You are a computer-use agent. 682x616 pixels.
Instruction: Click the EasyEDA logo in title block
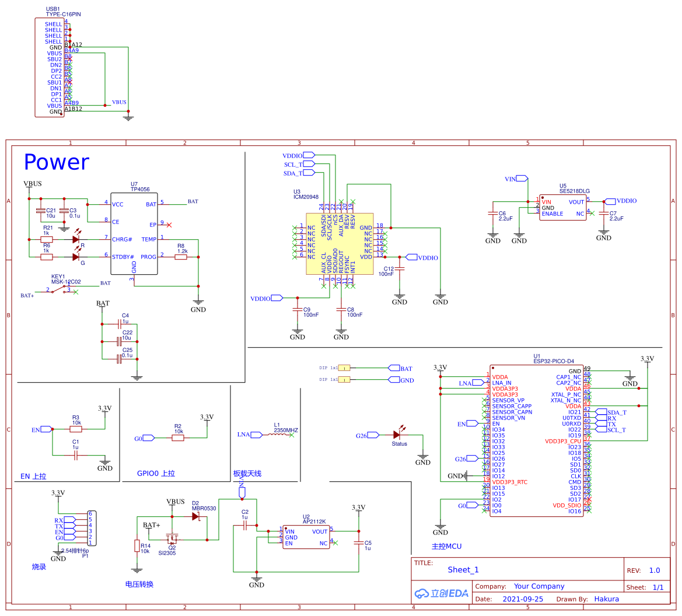point(442,594)
